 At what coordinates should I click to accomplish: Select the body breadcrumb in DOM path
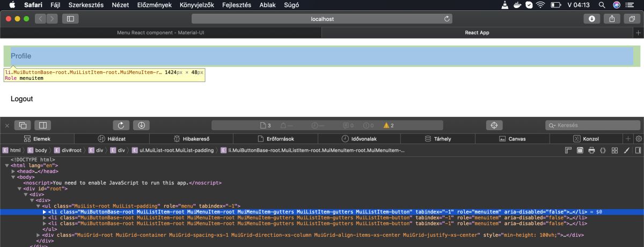(x=37, y=151)
